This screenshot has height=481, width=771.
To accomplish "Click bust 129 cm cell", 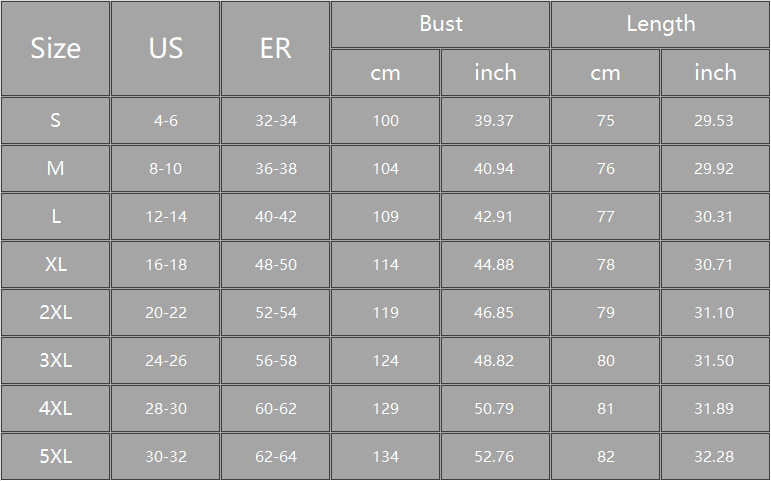I will [385, 409].
